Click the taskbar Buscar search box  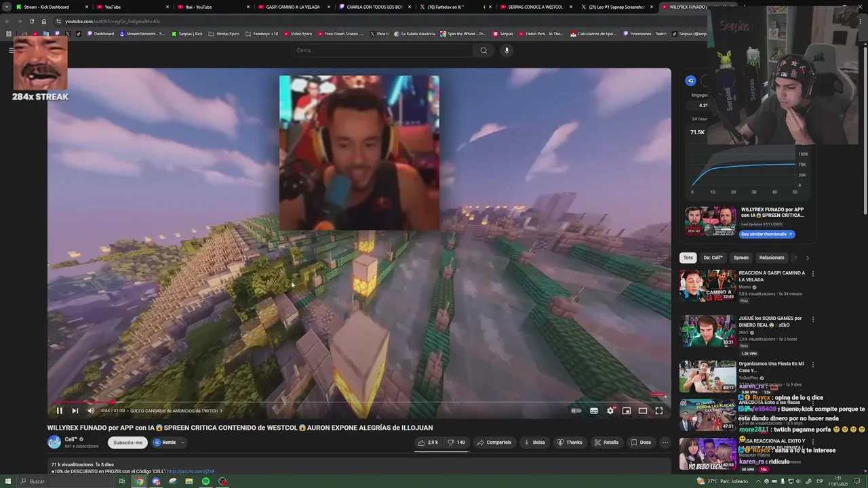point(64,481)
